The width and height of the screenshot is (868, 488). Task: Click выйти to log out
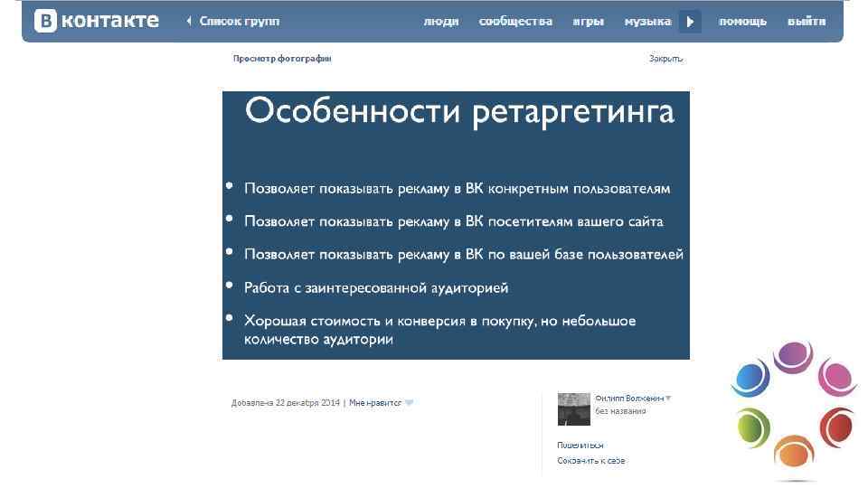click(x=807, y=22)
